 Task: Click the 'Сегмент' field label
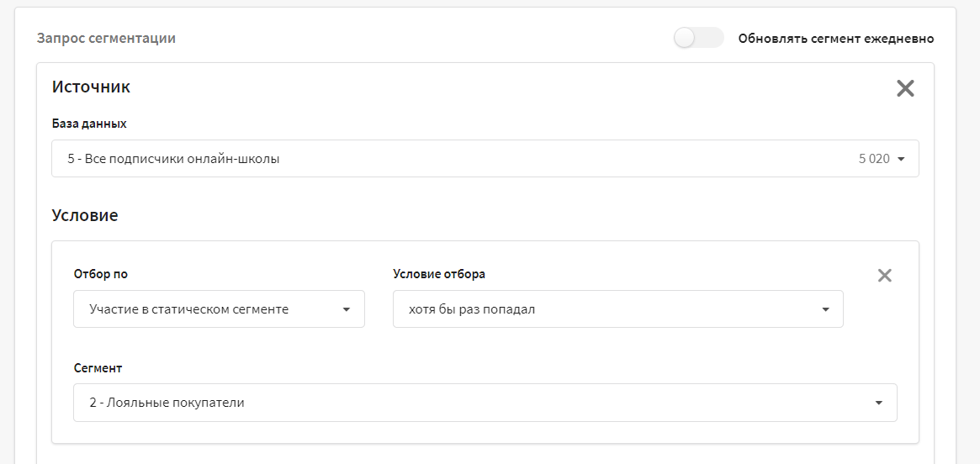point(98,368)
